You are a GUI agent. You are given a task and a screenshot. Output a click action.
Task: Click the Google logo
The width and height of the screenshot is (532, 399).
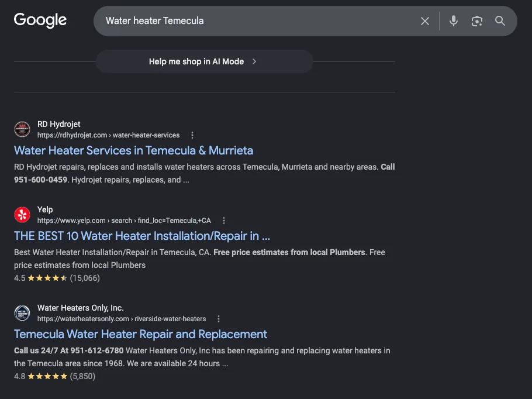[x=40, y=20]
